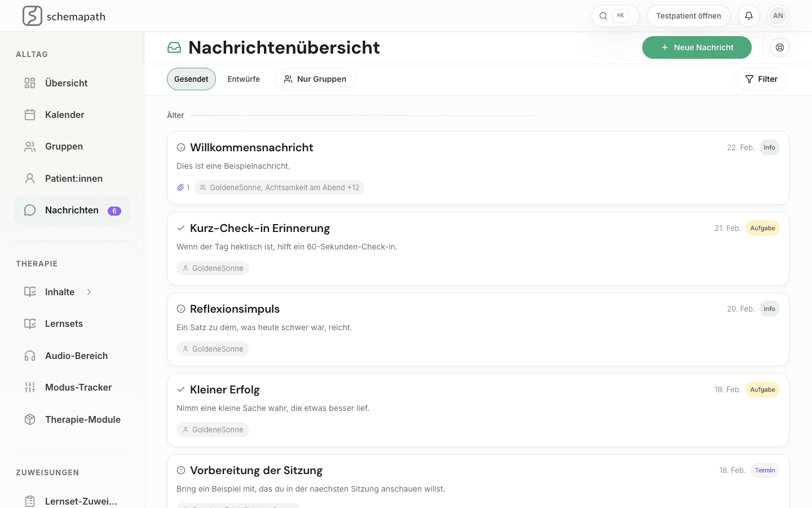Open the Audio-Bereich headphones icon
812x508 pixels.
[x=30, y=356]
